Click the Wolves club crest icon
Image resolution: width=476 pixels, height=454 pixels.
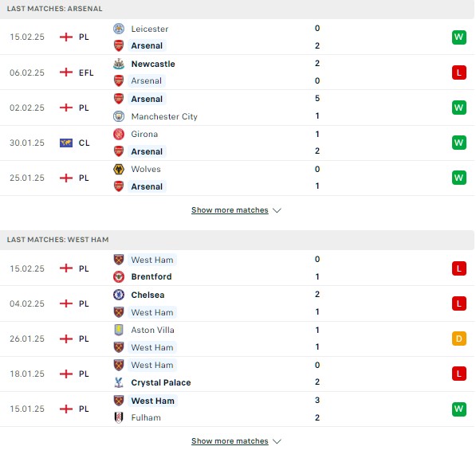119,169
